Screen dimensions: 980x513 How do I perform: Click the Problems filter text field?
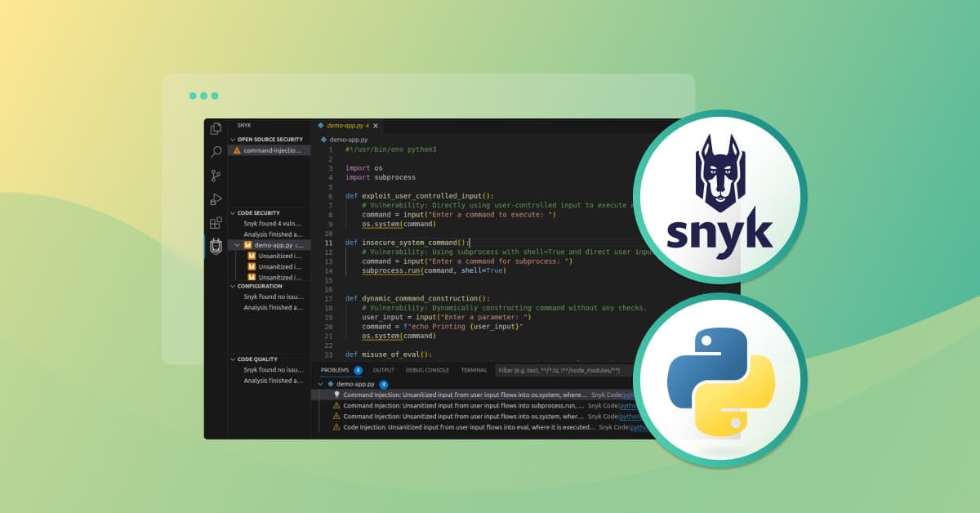point(563,370)
